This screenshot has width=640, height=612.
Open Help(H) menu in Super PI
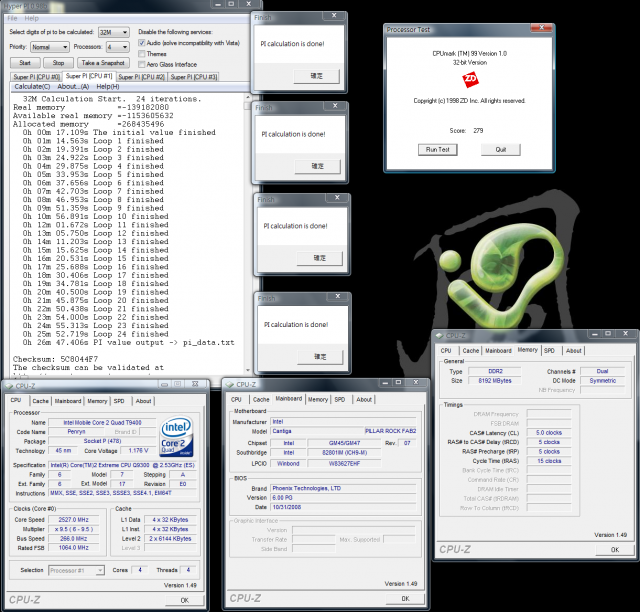tap(108, 87)
